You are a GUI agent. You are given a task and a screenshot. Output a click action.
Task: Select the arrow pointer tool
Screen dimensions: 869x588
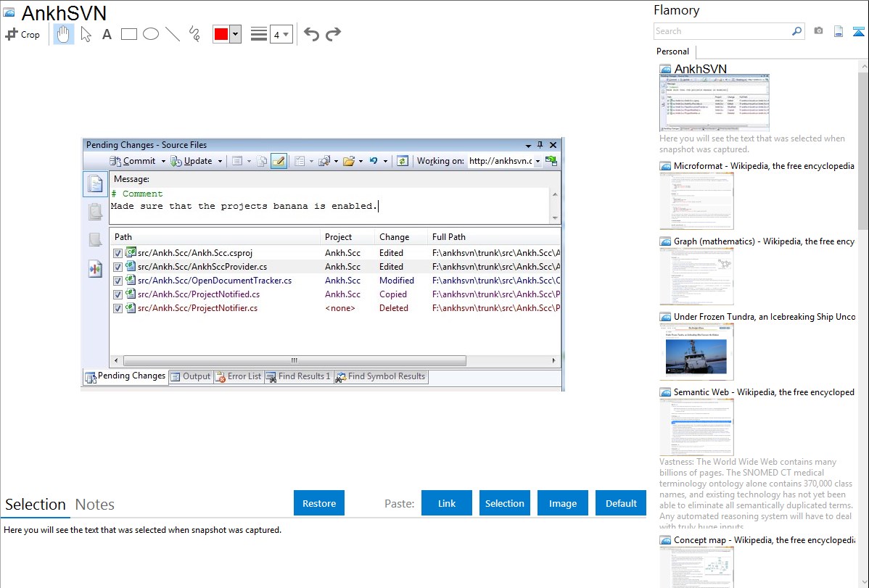[x=86, y=34]
